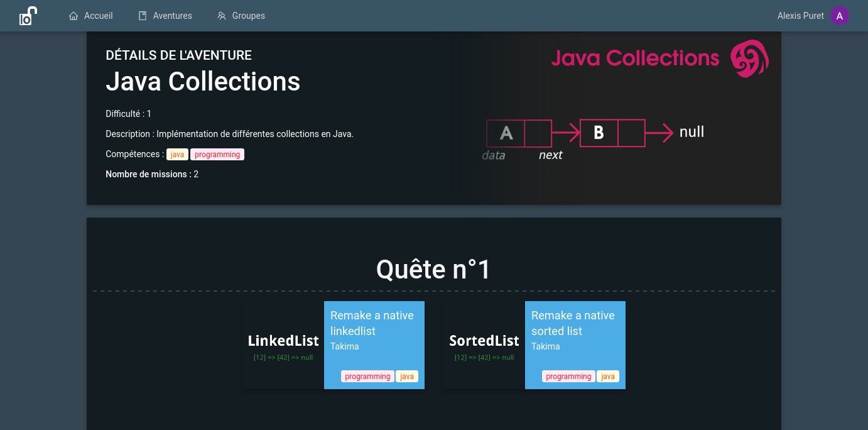Click the people icon beside Groupes
This screenshot has width=868, height=430.
tap(221, 16)
